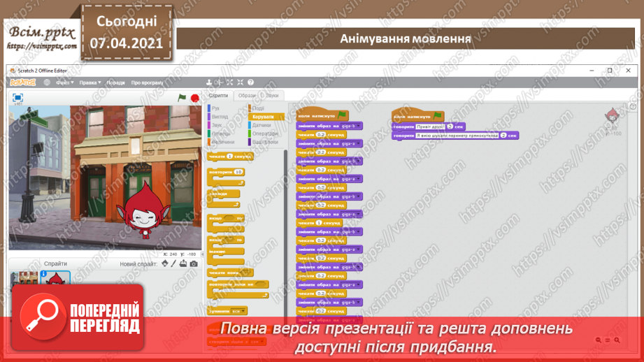The image size is (644, 362).
Task: Switch to the Звуки tab
Action: (271, 96)
